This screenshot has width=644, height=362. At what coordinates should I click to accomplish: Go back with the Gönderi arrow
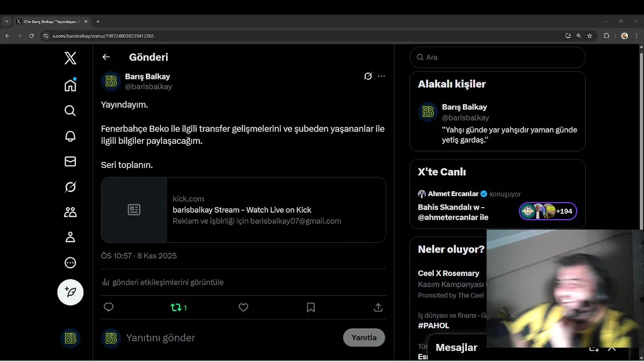click(x=106, y=57)
